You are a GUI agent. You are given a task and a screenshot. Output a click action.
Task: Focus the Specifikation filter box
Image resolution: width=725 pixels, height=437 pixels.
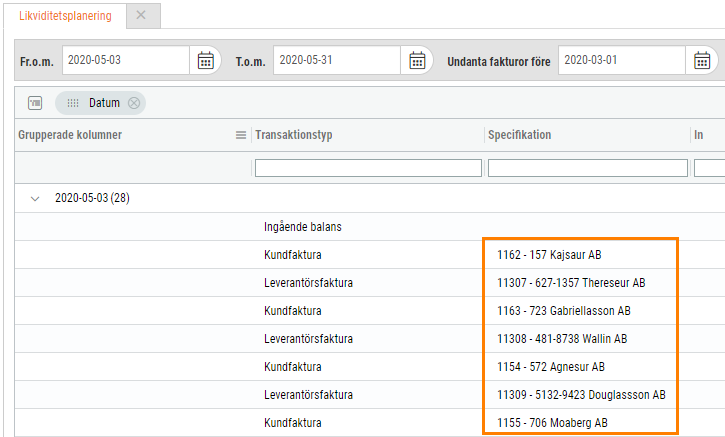[x=588, y=168]
